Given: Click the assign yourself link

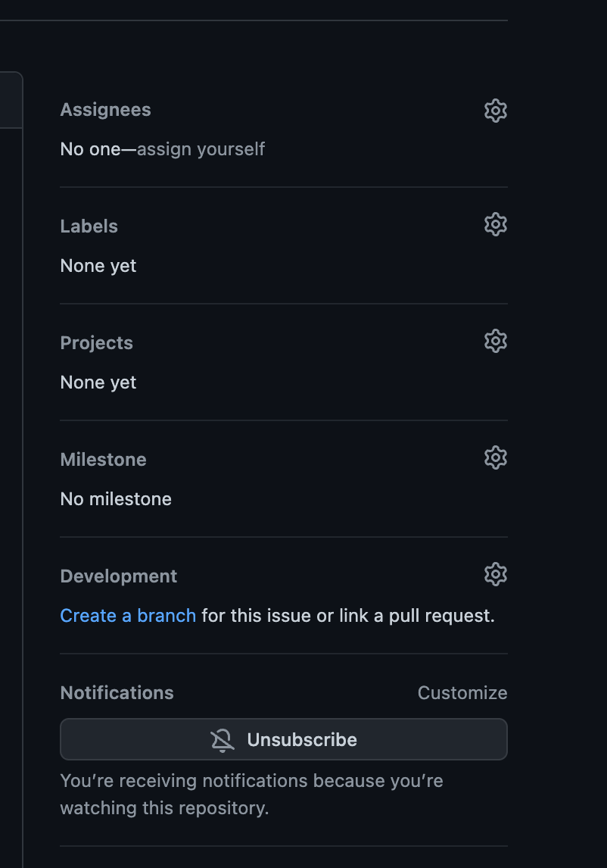Looking at the screenshot, I should point(200,149).
